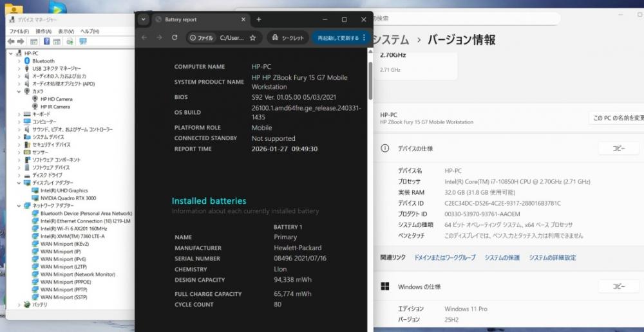Click the update driver icon in Device Manager toolbar
This screenshot has width=644, height=332.
[70, 41]
